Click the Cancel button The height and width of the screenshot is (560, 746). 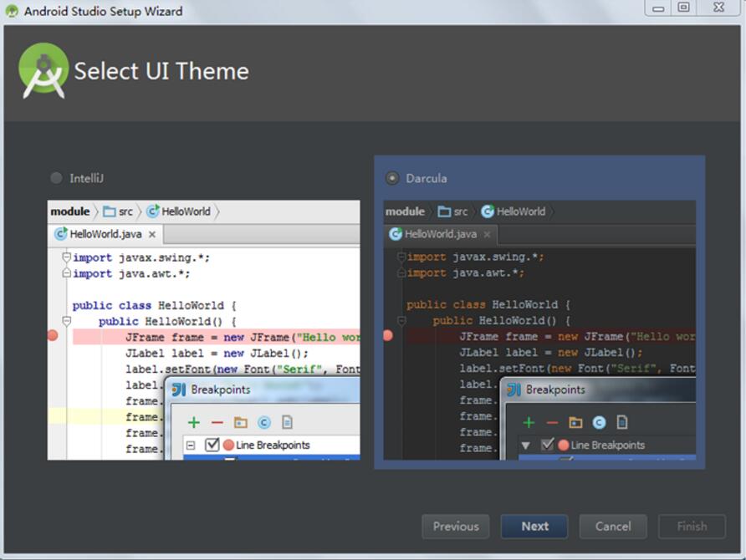click(x=613, y=527)
